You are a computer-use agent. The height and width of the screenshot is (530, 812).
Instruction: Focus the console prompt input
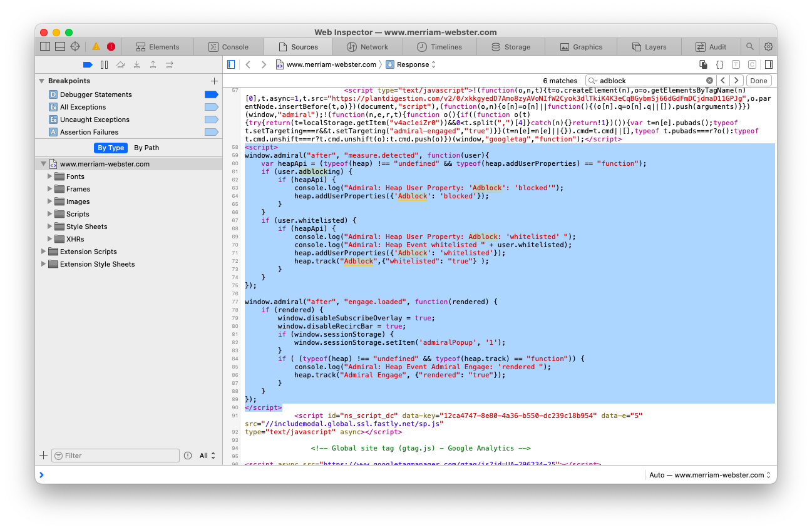tap(344, 475)
